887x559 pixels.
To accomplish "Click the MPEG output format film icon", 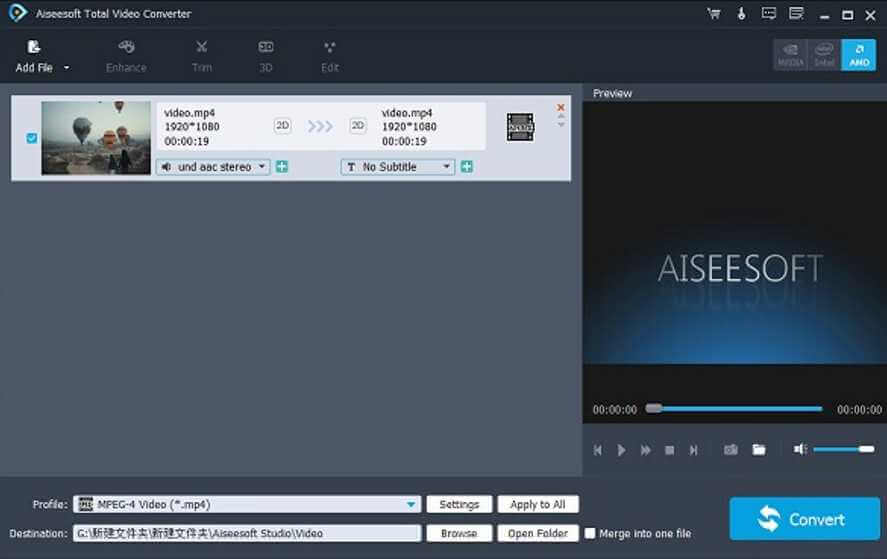I will pyautogui.click(x=520, y=127).
